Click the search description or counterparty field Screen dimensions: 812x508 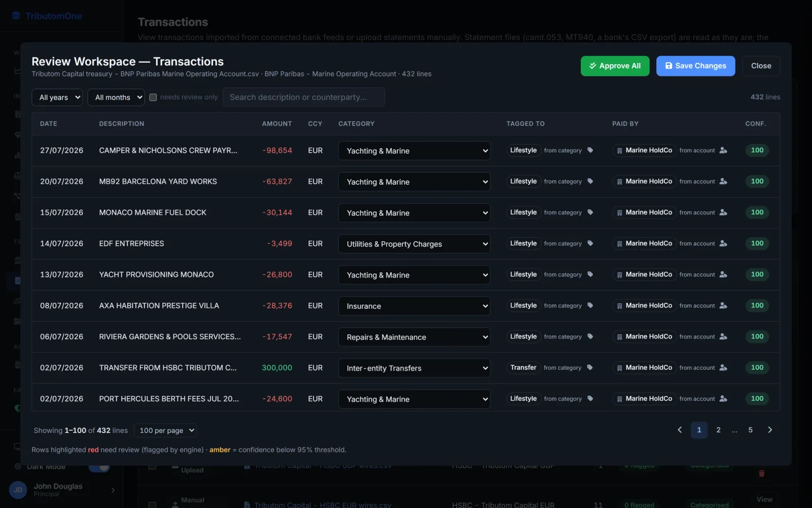304,97
